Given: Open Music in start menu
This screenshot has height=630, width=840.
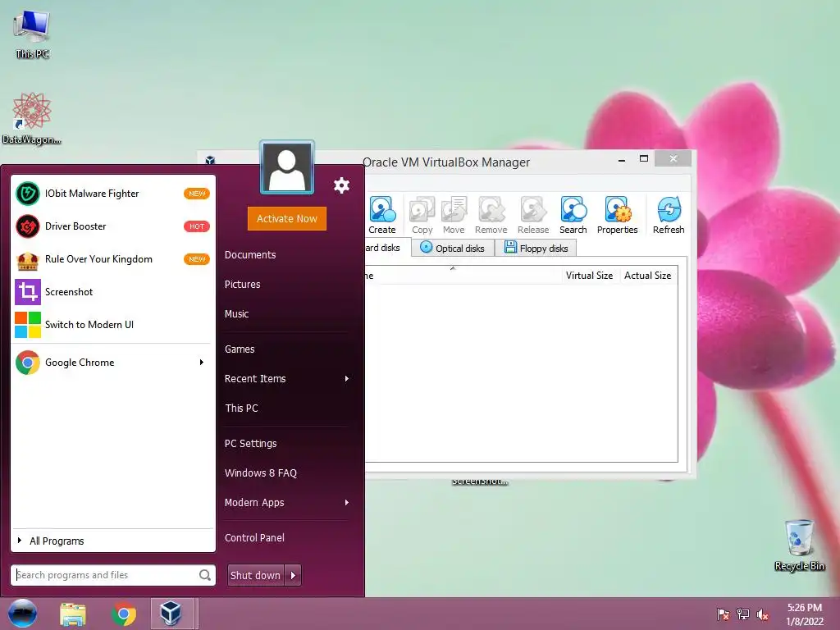Looking at the screenshot, I should pos(237,314).
